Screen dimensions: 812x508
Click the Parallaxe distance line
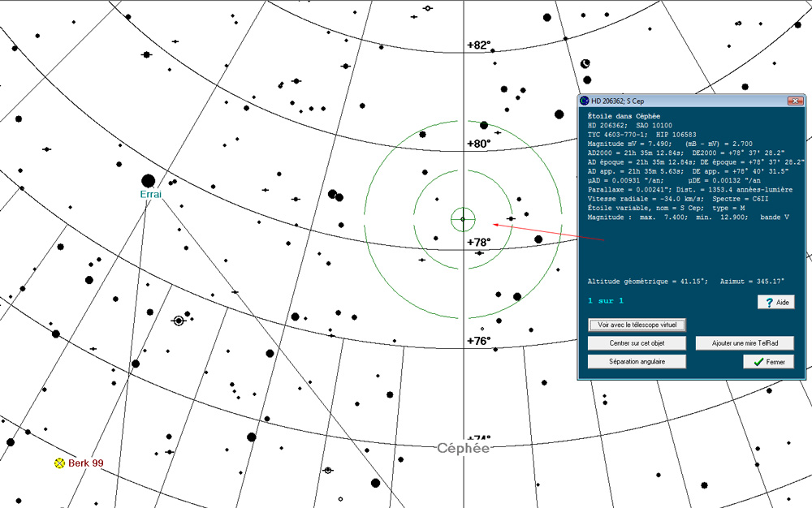pyautogui.click(x=689, y=190)
